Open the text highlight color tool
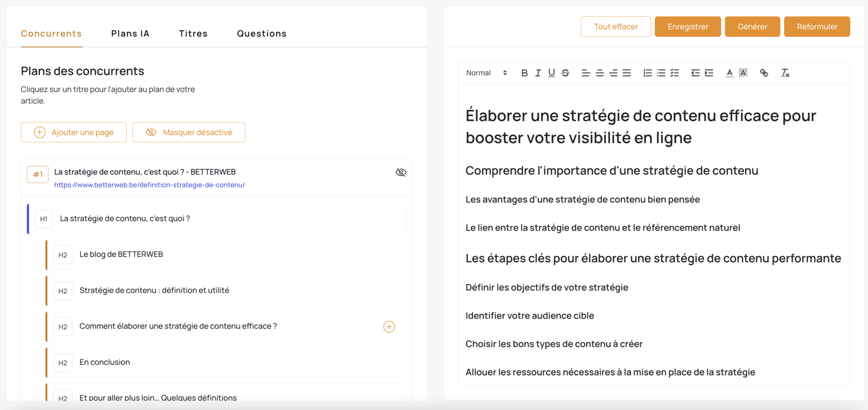The image size is (868, 410). pos(743,73)
